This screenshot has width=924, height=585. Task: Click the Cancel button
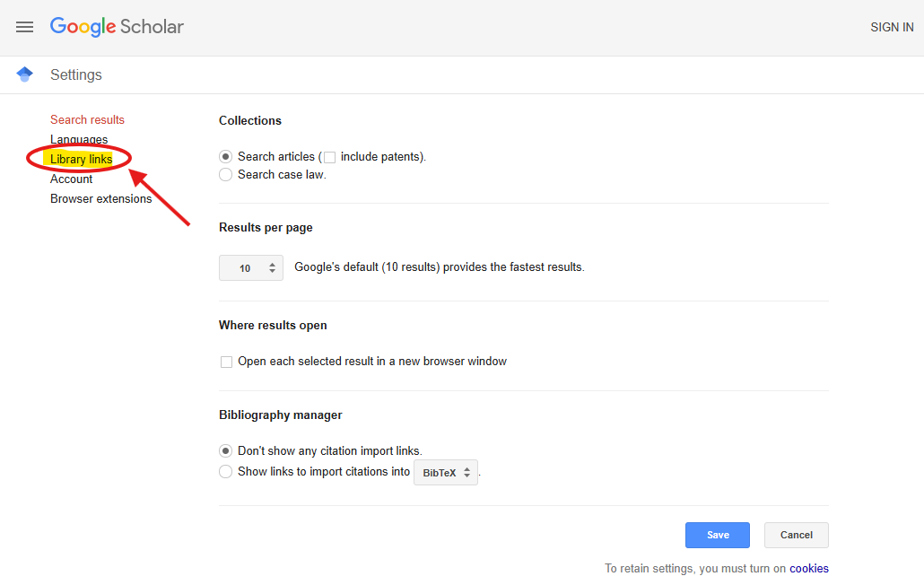coord(796,535)
